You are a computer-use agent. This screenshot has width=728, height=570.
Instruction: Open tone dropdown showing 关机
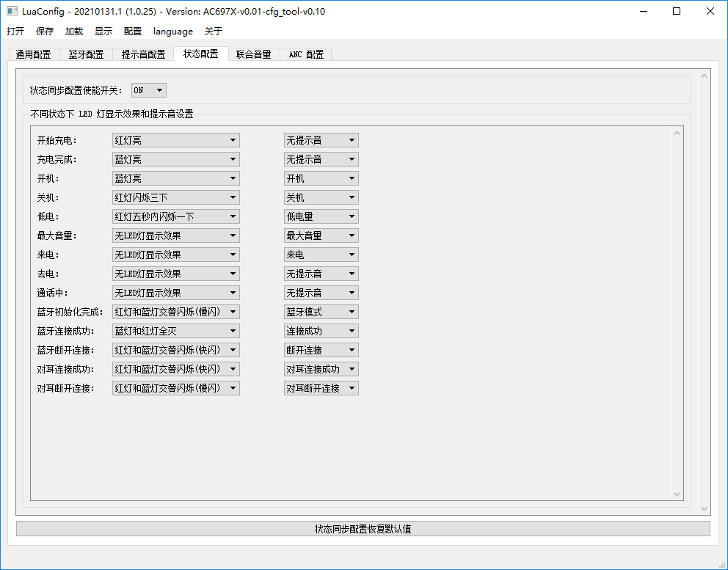tap(321, 197)
